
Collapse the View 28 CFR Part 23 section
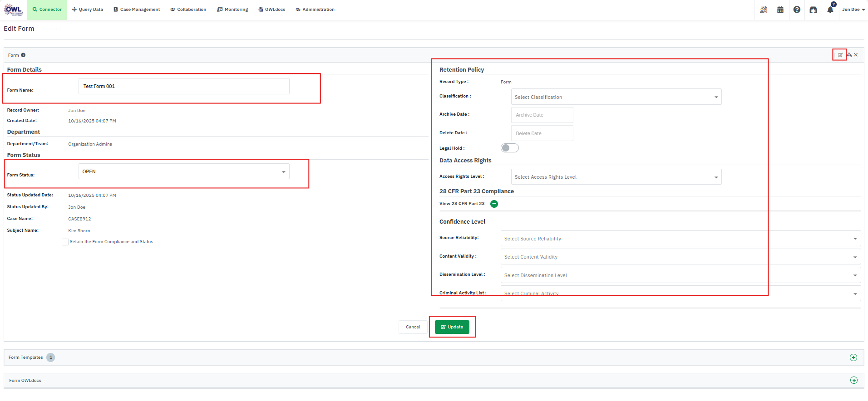(494, 204)
